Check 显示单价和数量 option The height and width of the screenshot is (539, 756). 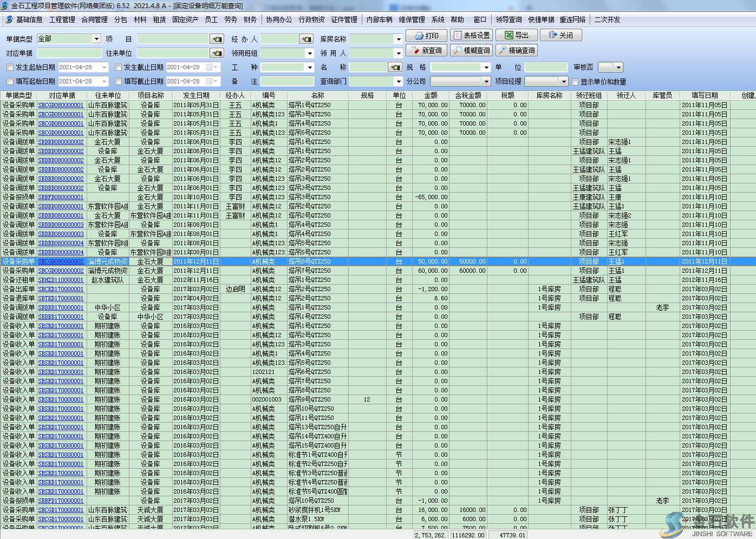coord(575,82)
